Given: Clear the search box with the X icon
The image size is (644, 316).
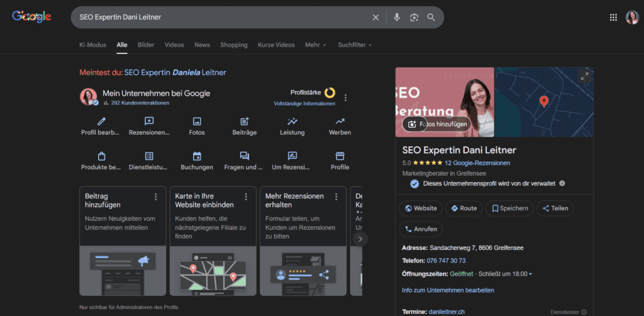Looking at the screenshot, I should coord(375,17).
